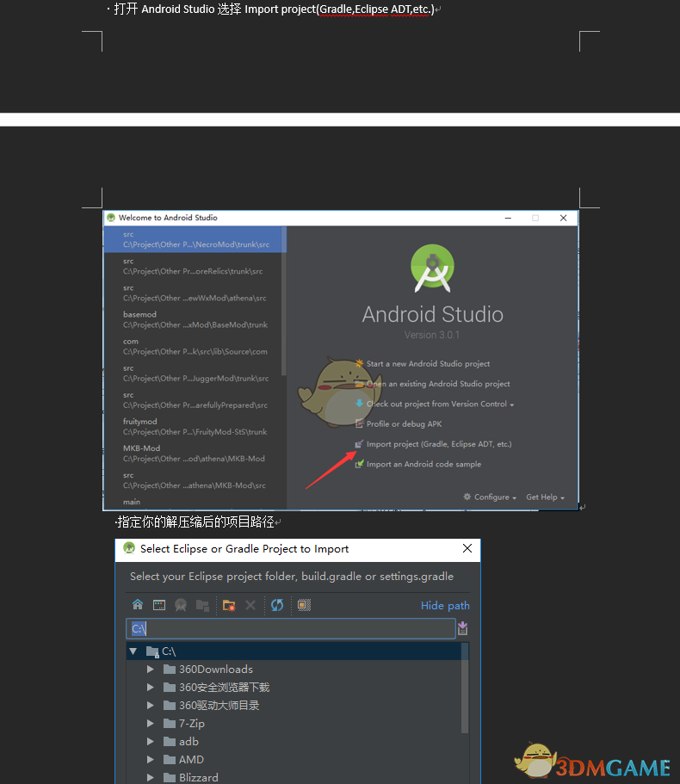Choose Profile or debug APK
This screenshot has height=784, width=680.
click(404, 423)
